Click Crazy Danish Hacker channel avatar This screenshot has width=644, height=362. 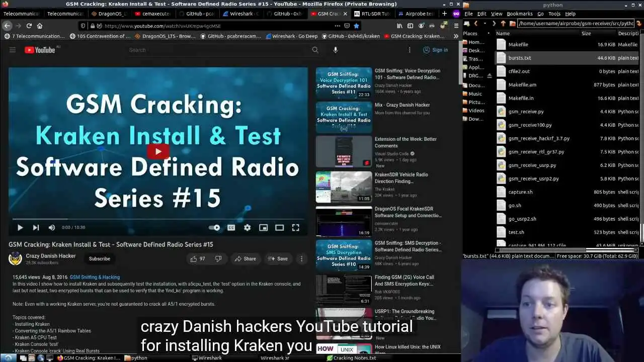tap(16, 258)
